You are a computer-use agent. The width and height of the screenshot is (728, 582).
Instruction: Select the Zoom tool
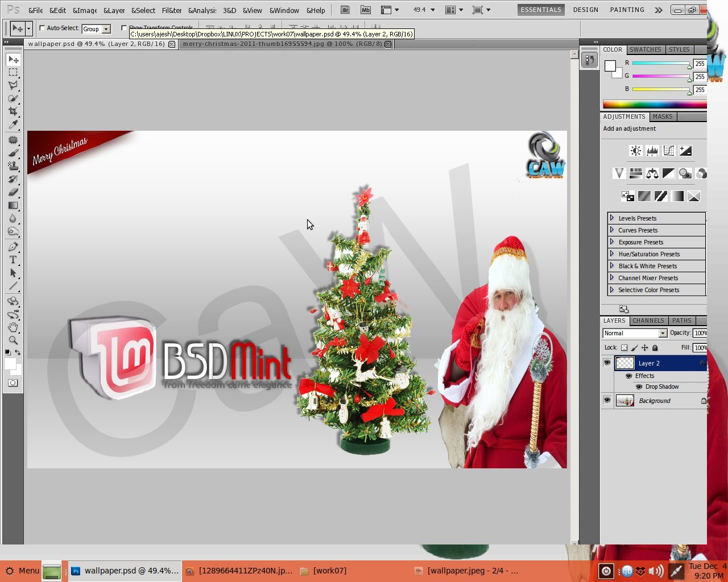coord(13,340)
